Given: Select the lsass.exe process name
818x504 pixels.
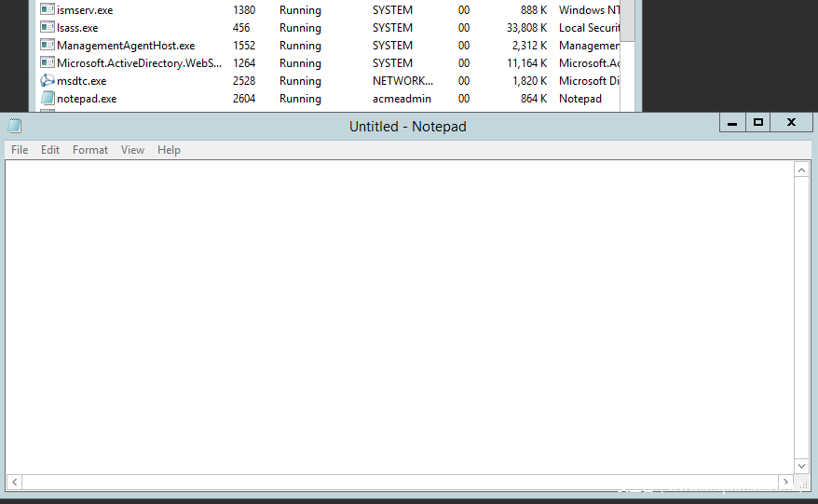Looking at the screenshot, I should pos(77,28).
